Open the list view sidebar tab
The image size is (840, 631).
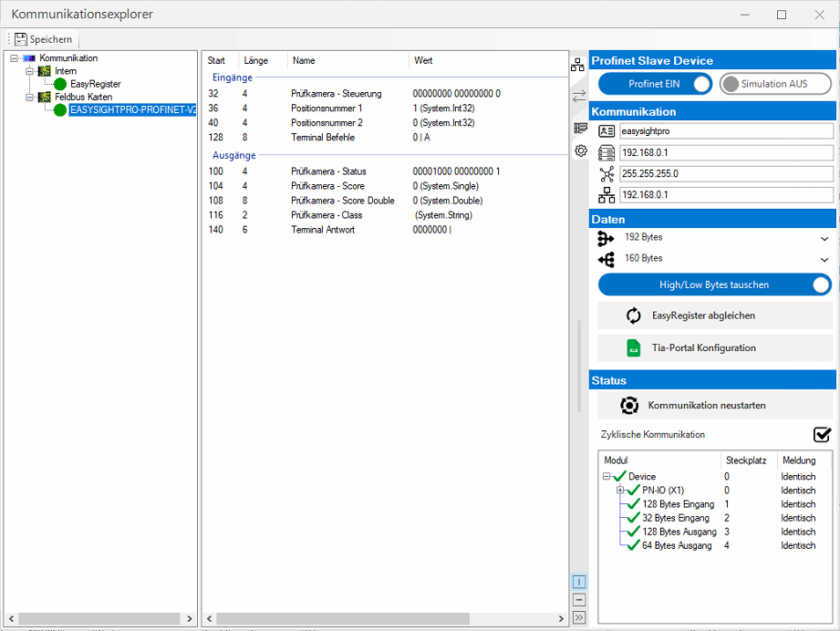click(579, 127)
